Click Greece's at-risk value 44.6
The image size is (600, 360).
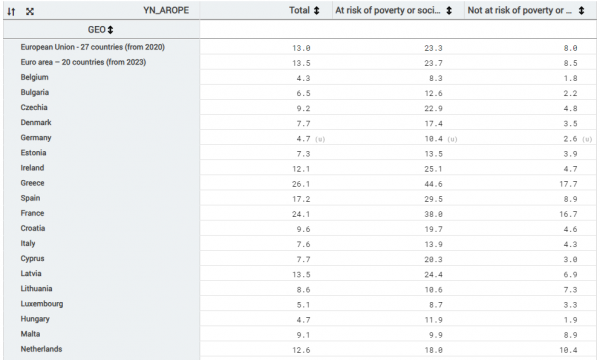click(x=433, y=184)
